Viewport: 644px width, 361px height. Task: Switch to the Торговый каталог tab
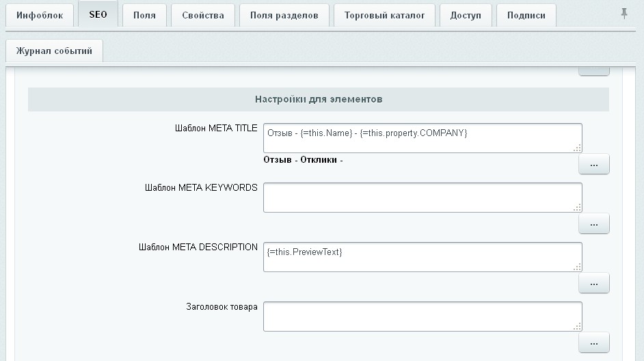[x=384, y=15]
